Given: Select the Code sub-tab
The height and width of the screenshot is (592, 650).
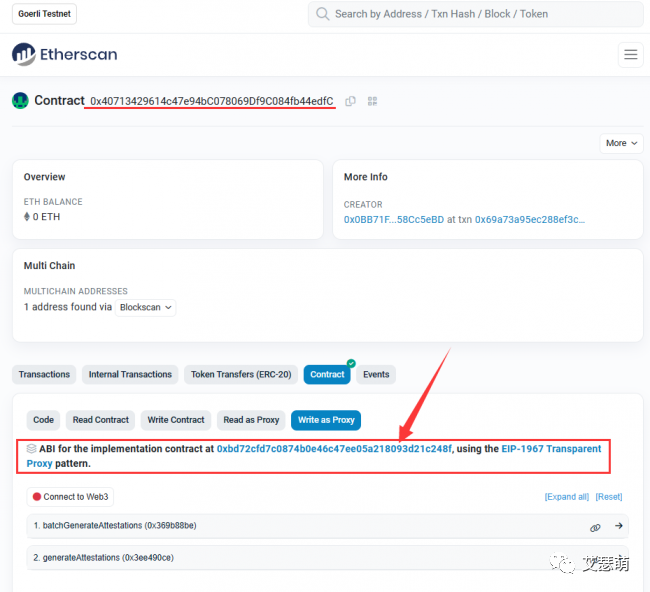Looking at the screenshot, I should click(x=44, y=420).
